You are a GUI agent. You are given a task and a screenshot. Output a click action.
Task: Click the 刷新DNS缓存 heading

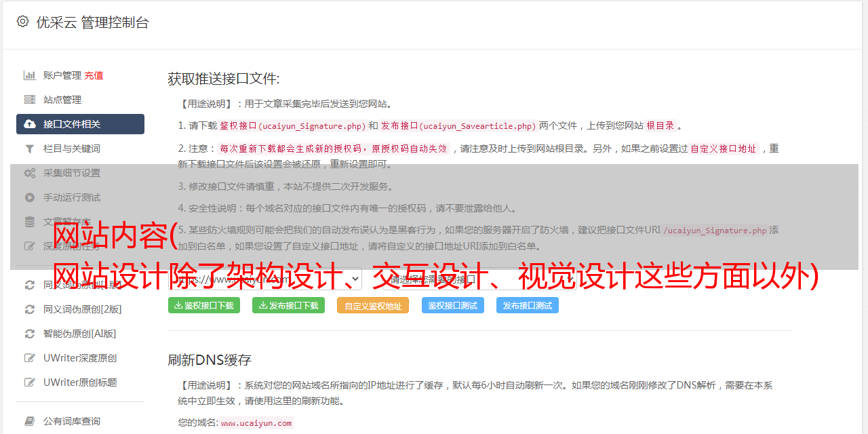point(210,359)
